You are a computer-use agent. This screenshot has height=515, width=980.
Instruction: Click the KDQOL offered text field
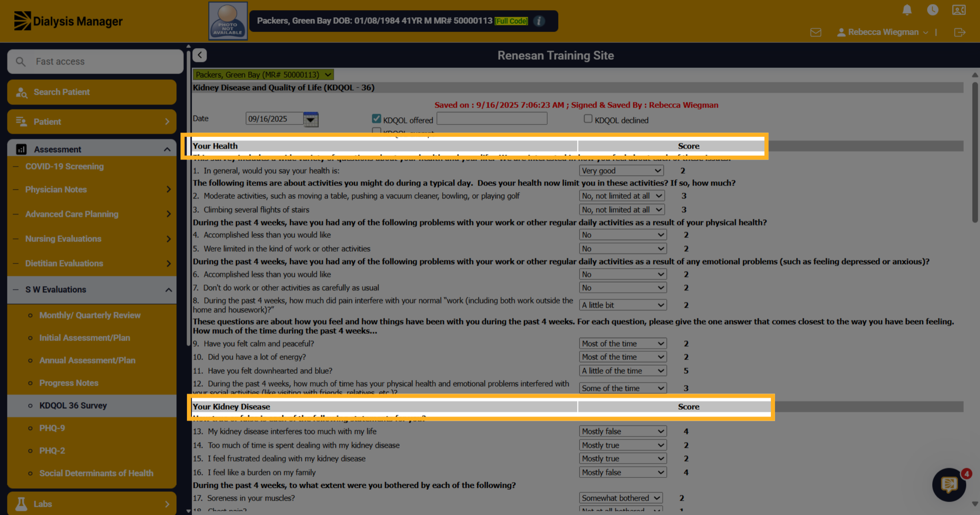[x=492, y=119]
